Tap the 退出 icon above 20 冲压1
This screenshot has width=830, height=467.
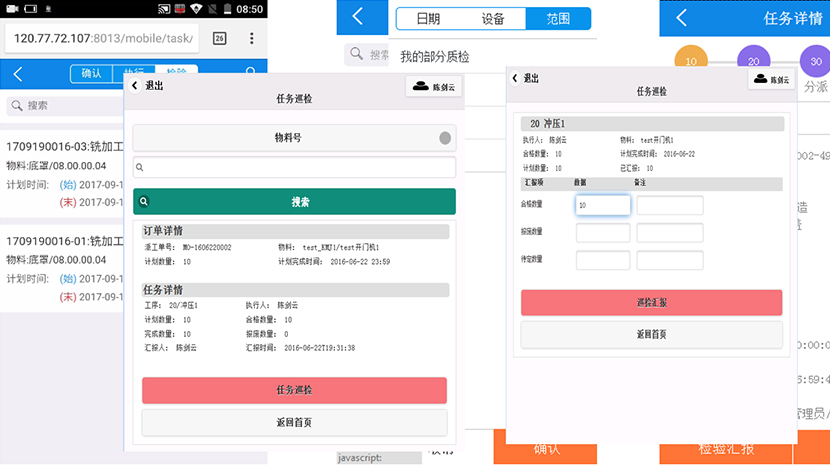tap(515, 78)
